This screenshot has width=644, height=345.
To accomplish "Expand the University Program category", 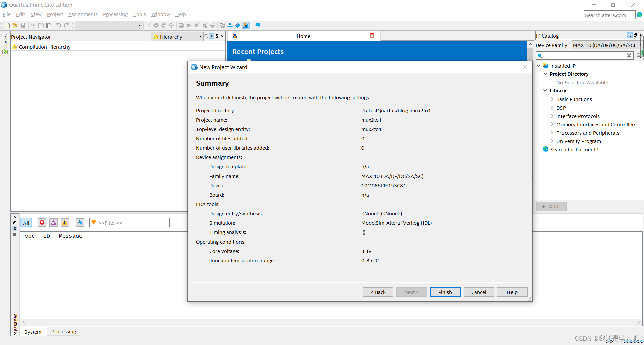I will coord(552,141).
